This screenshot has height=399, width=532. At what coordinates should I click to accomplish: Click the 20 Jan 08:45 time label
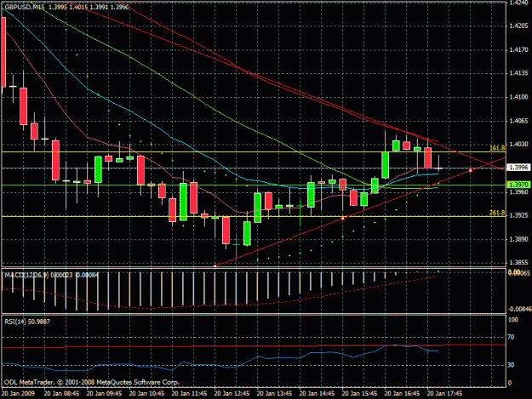62,393
